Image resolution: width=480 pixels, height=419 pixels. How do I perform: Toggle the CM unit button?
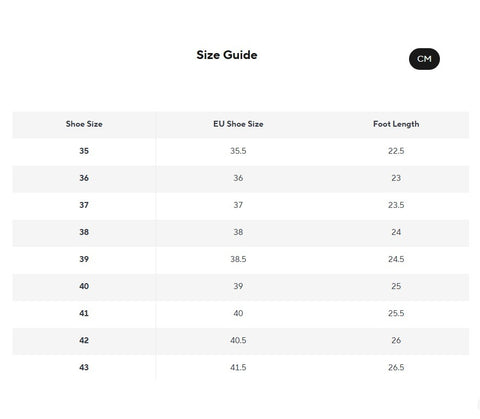(424, 59)
